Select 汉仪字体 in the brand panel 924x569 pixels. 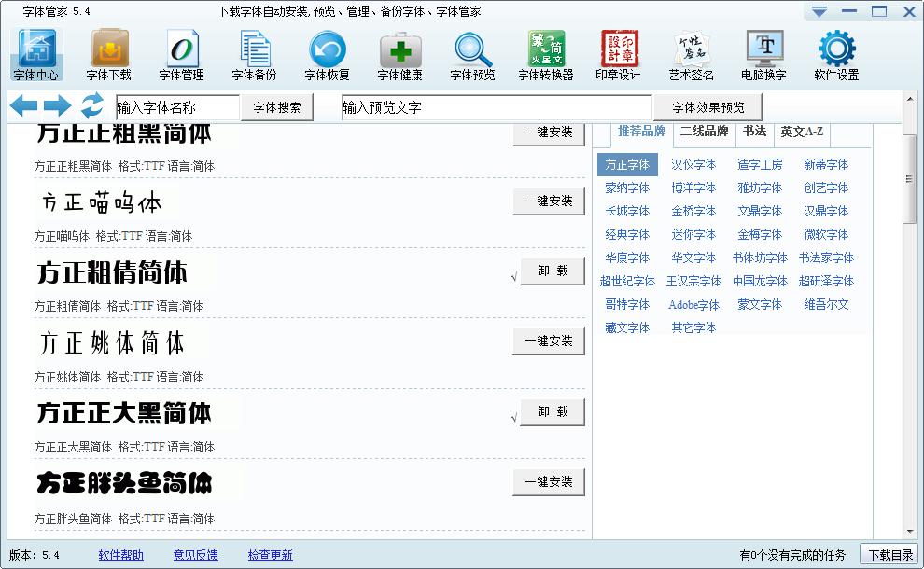coord(693,164)
